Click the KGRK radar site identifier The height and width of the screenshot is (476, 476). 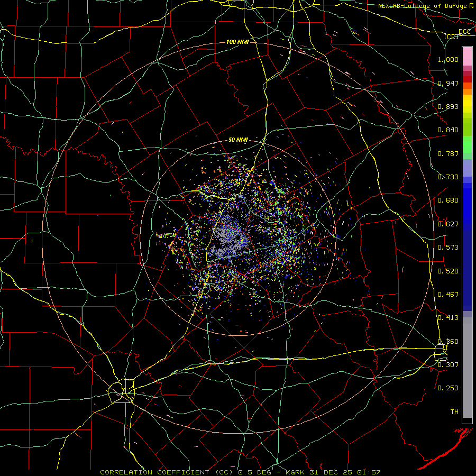296,472
